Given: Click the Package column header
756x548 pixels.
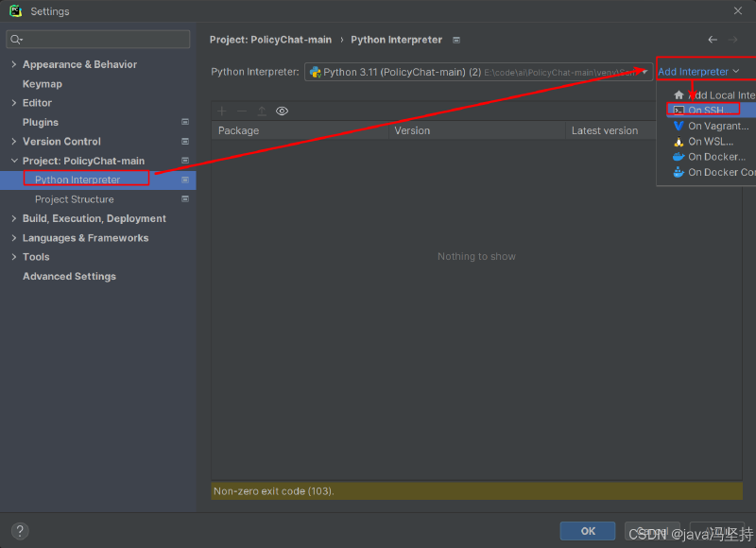Looking at the screenshot, I should click(x=300, y=130).
